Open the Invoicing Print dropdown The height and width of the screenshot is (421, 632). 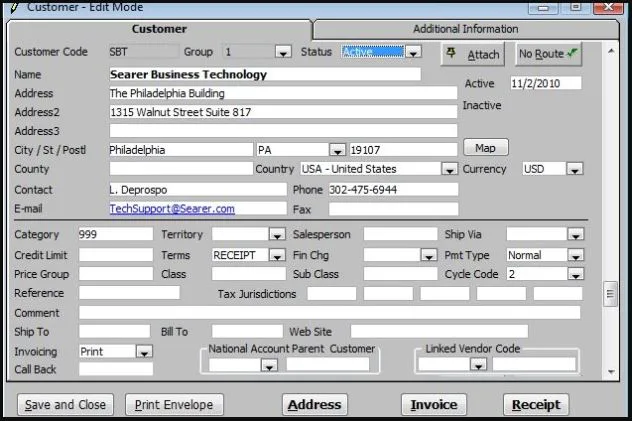point(144,352)
